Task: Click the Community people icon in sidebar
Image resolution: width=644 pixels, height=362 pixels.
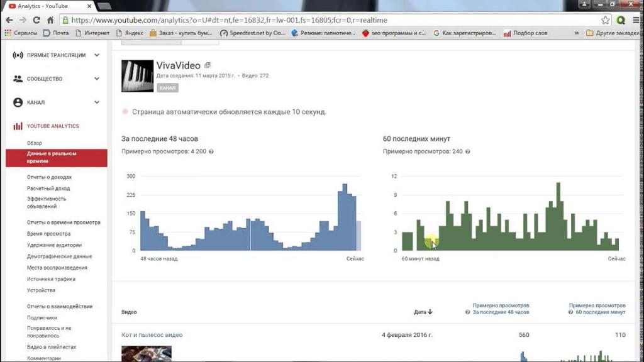Action: [18, 79]
